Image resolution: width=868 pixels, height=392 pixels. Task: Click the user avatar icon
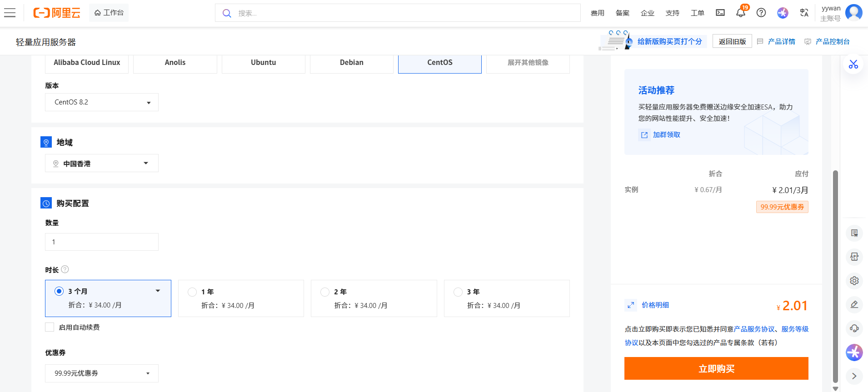click(853, 13)
